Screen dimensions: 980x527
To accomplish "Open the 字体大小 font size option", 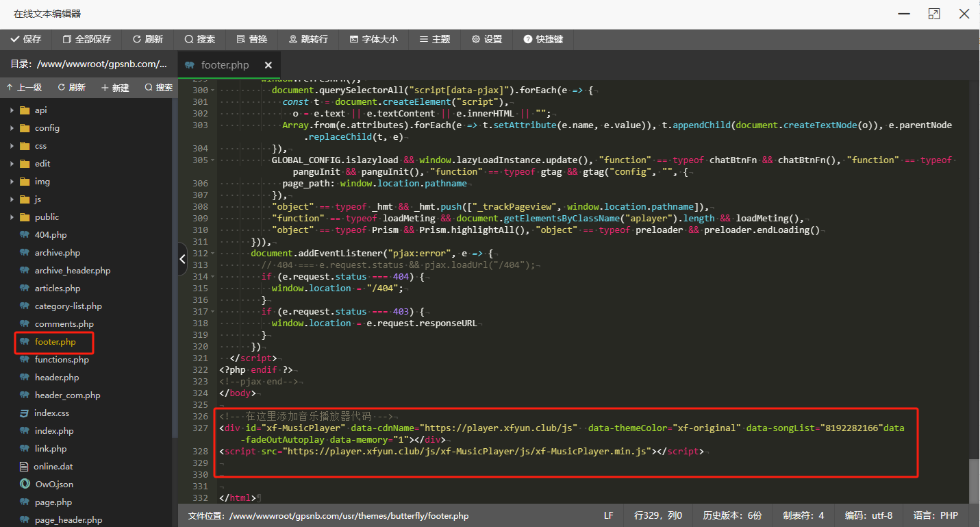I will (x=373, y=40).
